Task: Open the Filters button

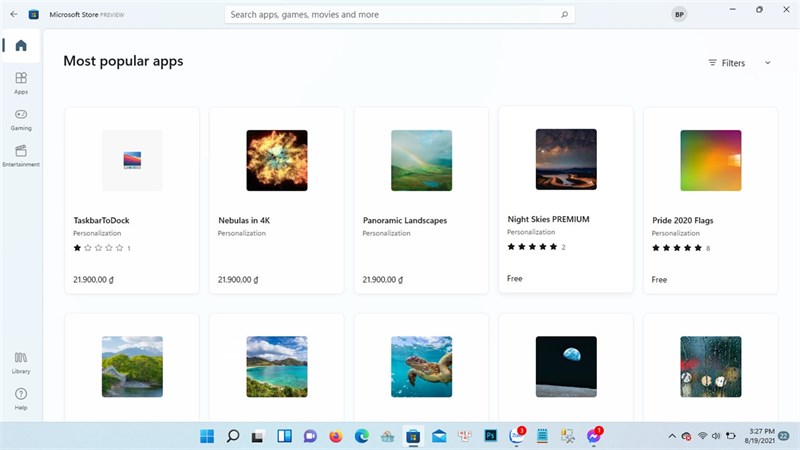Action: [x=727, y=63]
